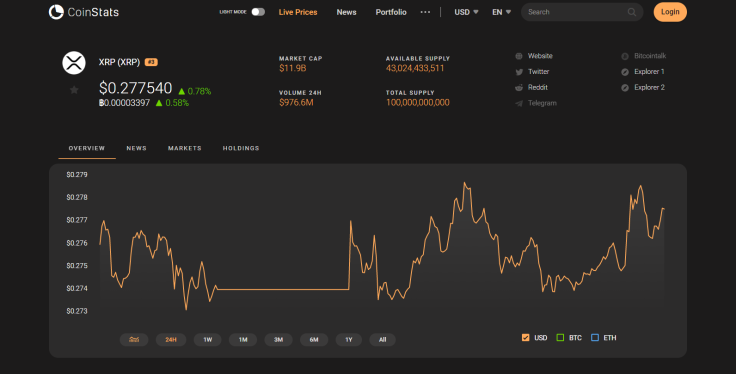Open the USD currency dropdown

(x=466, y=12)
